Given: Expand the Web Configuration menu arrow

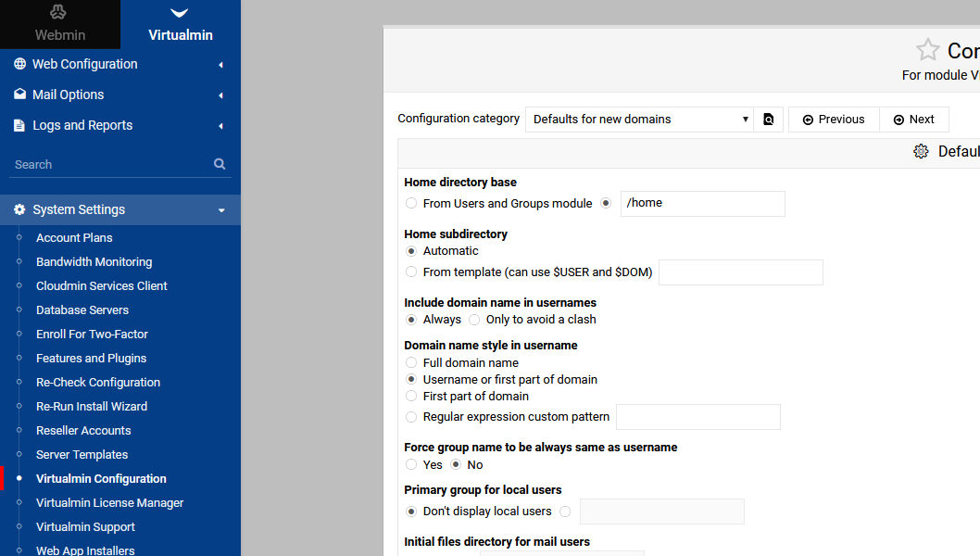Looking at the screenshot, I should [x=220, y=65].
